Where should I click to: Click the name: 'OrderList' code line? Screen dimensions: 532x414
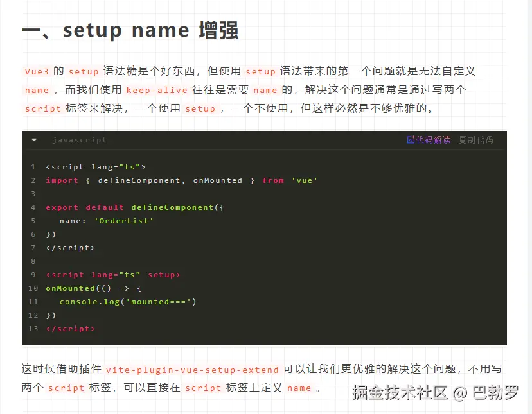[x=106, y=221]
